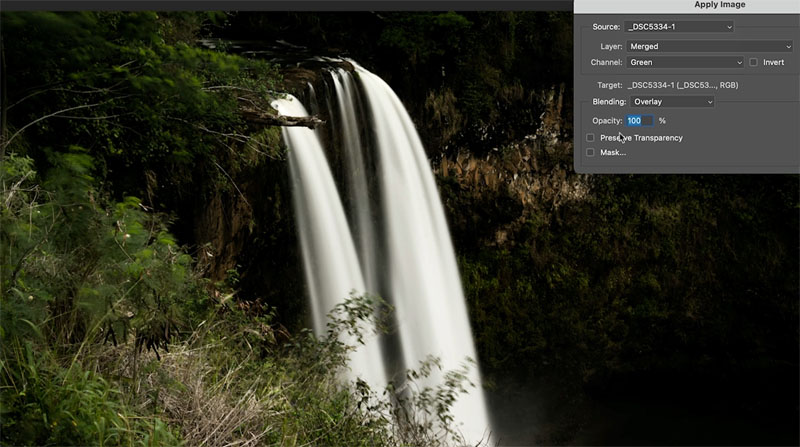800x447 pixels.
Task: Check the Mask... checkbox
Action: pyautogui.click(x=590, y=152)
